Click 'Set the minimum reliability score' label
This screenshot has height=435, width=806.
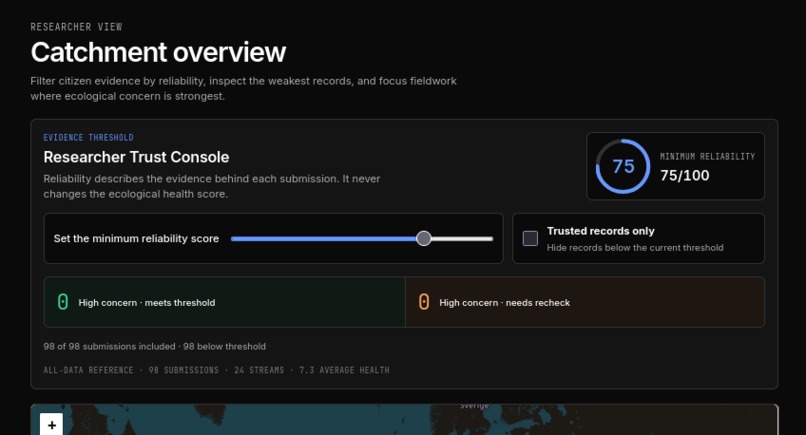coord(136,239)
